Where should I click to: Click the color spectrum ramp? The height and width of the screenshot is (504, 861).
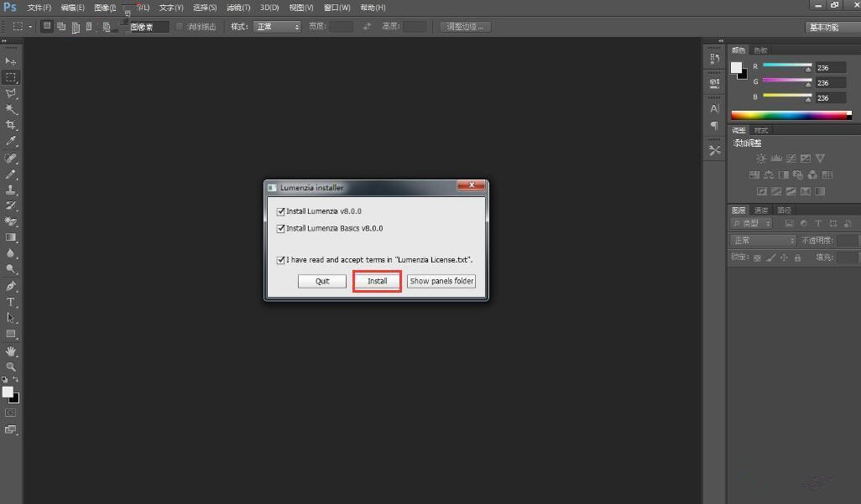(x=791, y=115)
